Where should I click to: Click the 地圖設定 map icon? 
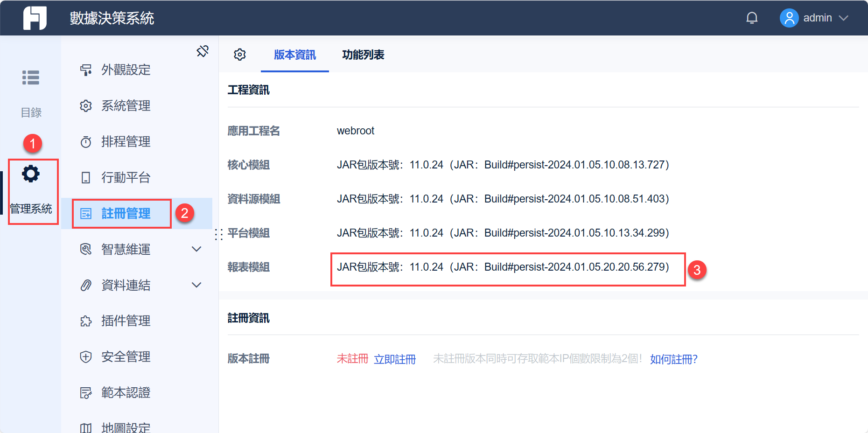[86, 428]
